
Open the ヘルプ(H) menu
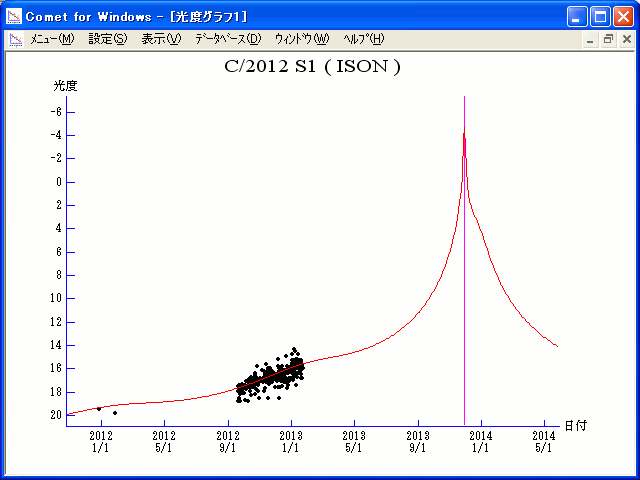coord(363,39)
